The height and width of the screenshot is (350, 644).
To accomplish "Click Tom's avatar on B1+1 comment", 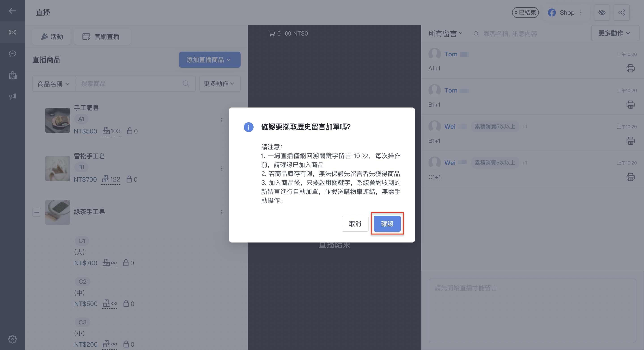I will pos(434,90).
